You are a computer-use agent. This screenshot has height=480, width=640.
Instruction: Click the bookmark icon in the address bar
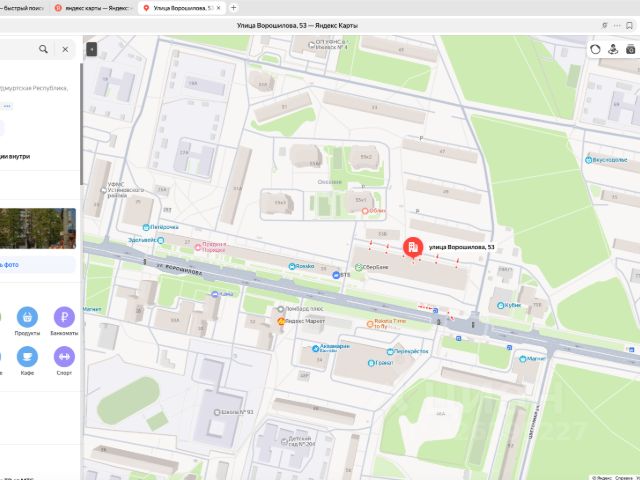click(629, 25)
